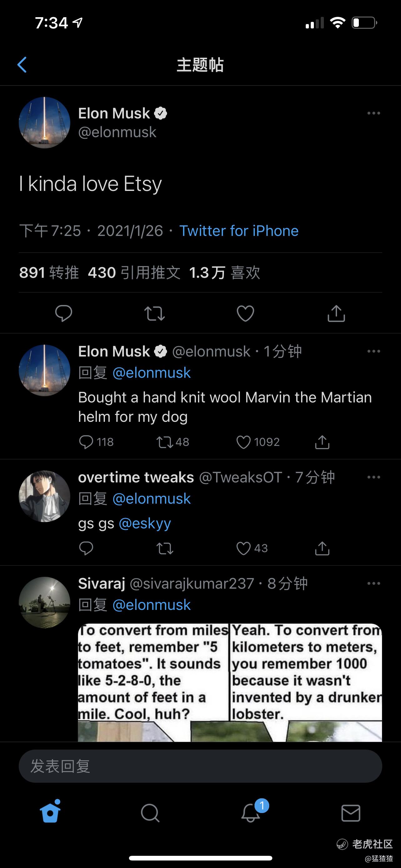Tap the reply input field
401x868 pixels.
point(200,766)
